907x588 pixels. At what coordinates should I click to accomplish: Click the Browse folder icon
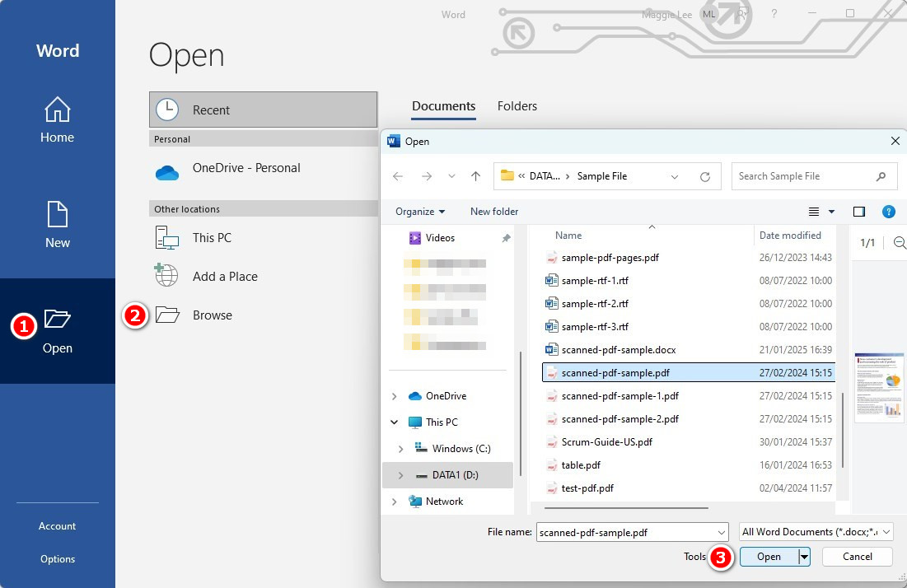click(166, 314)
